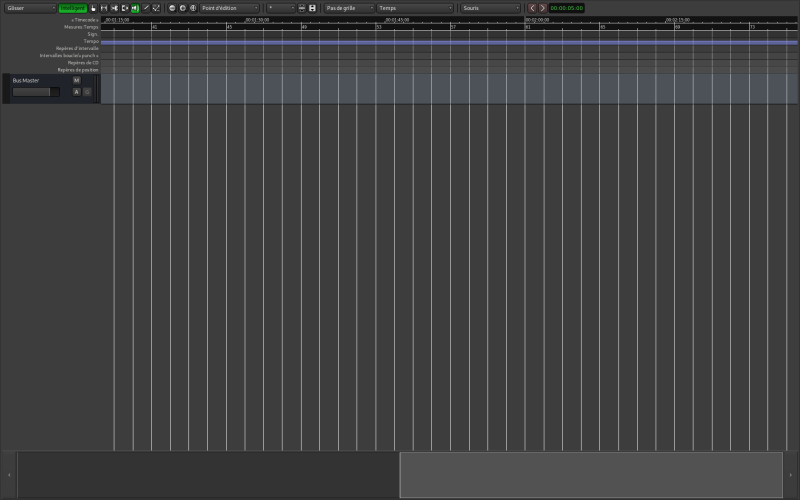Screen dimensions: 800x500
Task: Open the visible tracks count dropdown
Action: [281, 8]
